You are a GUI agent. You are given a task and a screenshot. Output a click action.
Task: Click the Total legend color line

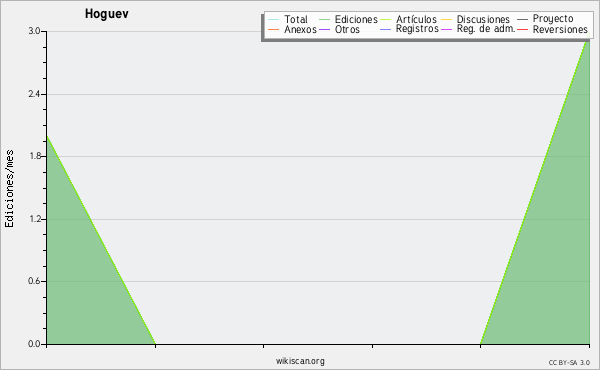(x=274, y=20)
